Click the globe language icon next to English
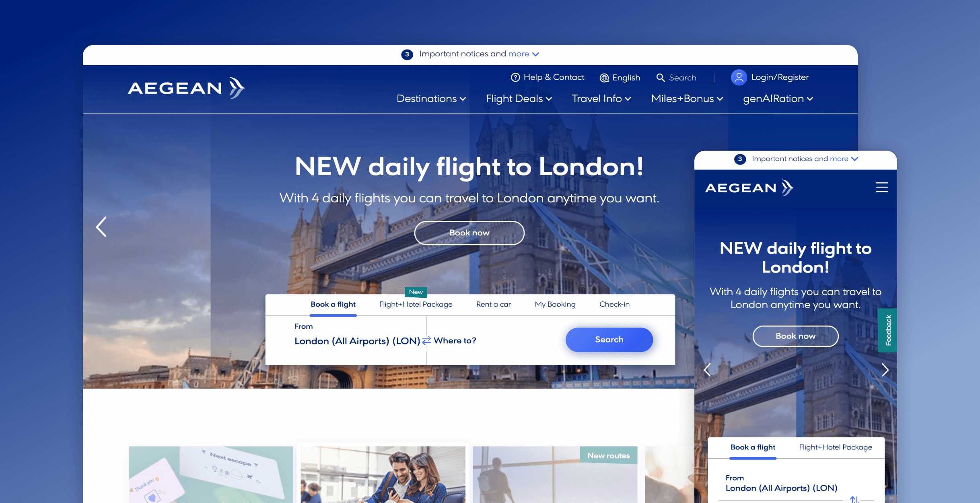This screenshot has height=503, width=980. coord(604,78)
